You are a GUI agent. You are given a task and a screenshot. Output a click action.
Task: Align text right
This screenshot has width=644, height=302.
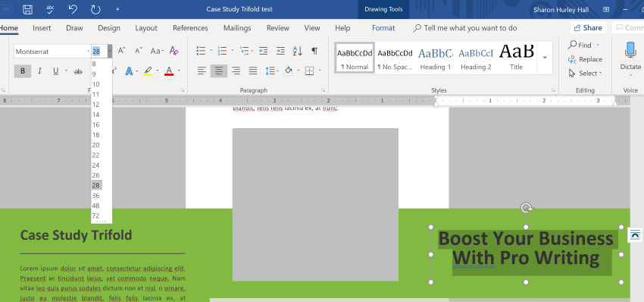pyautogui.click(x=236, y=71)
